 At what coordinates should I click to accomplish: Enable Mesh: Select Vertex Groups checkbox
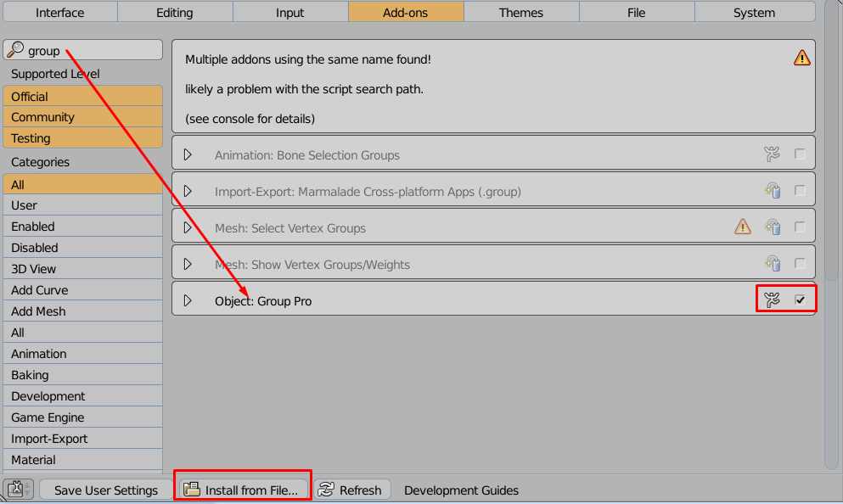(800, 227)
